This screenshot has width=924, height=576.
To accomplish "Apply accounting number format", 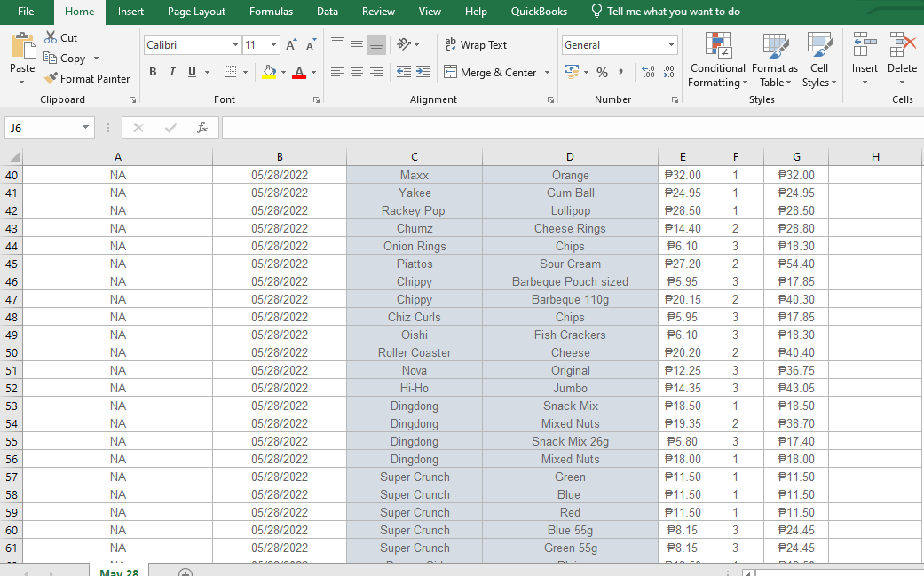I will pos(571,72).
